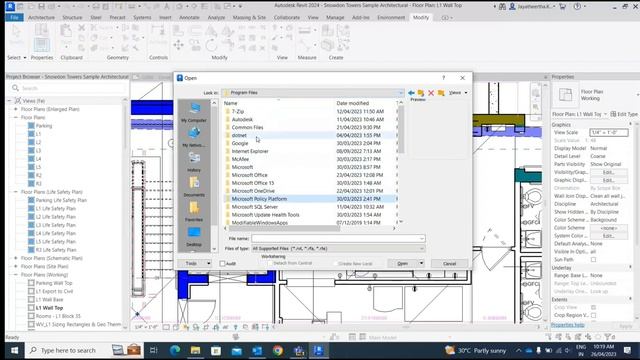Choose Favorites shortcut in places bar
Screen dimensions: 640x360
click(194, 211)
